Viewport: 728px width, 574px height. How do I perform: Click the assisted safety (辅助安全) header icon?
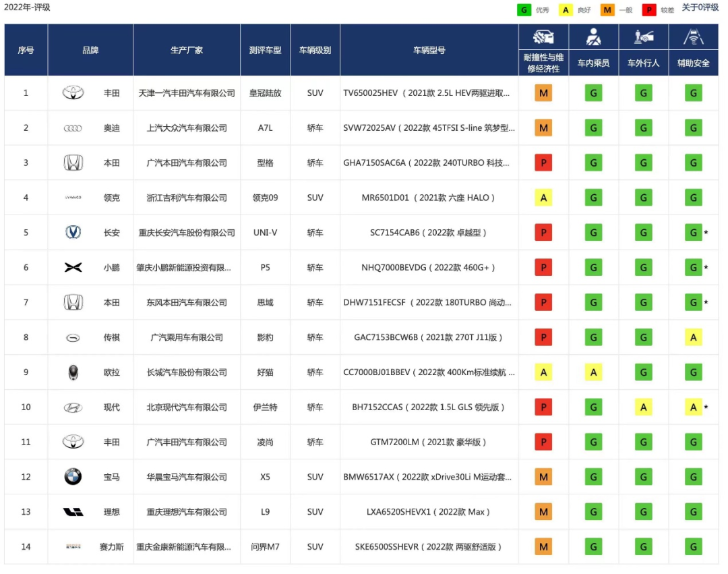click(x=693, y=36)
